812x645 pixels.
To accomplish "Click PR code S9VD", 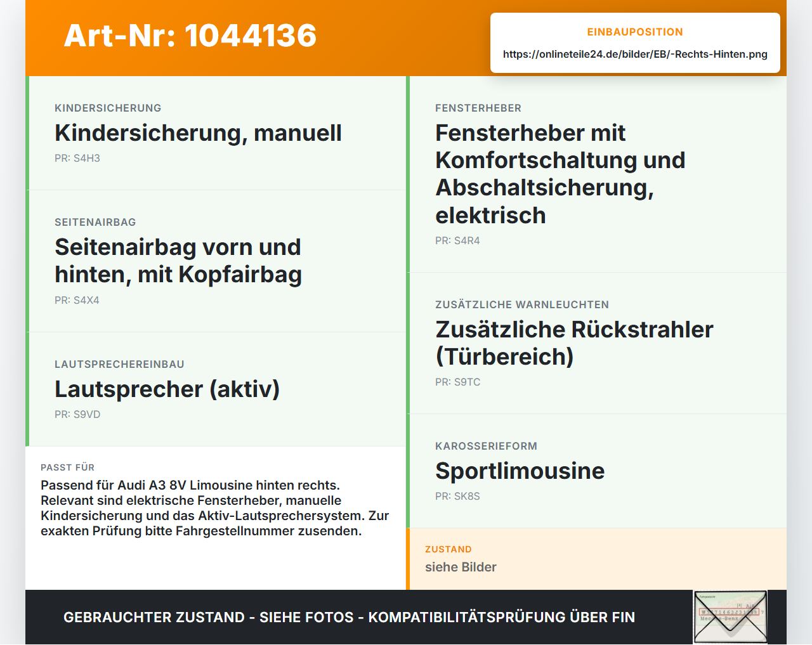I will pyautogui.click(x=77, y=415).
